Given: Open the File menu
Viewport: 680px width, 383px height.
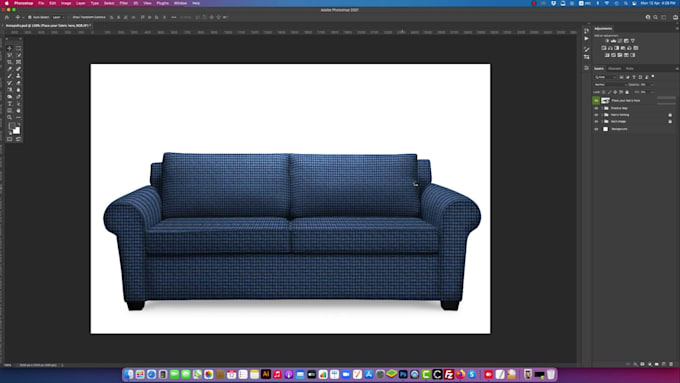Looking at the screenshot, I should coord(41,3).
